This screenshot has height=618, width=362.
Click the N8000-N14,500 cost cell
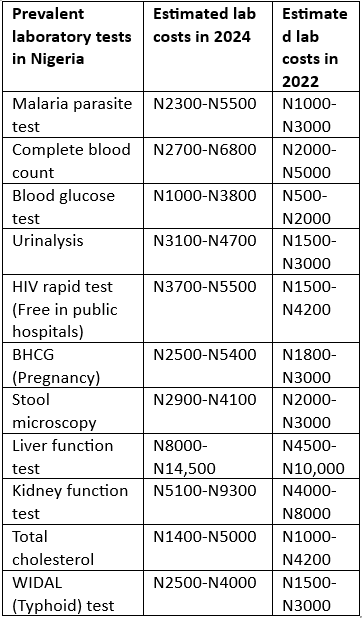click(x=208, y=456)
